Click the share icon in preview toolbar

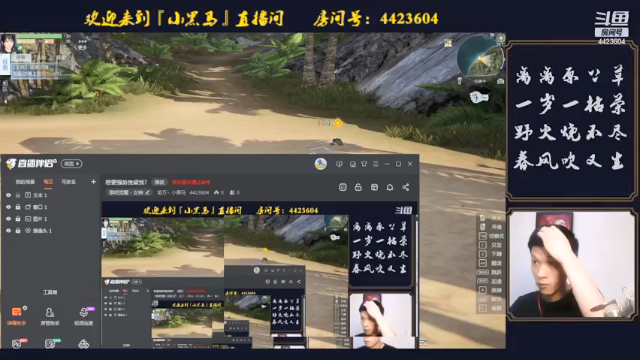point(406,187)
